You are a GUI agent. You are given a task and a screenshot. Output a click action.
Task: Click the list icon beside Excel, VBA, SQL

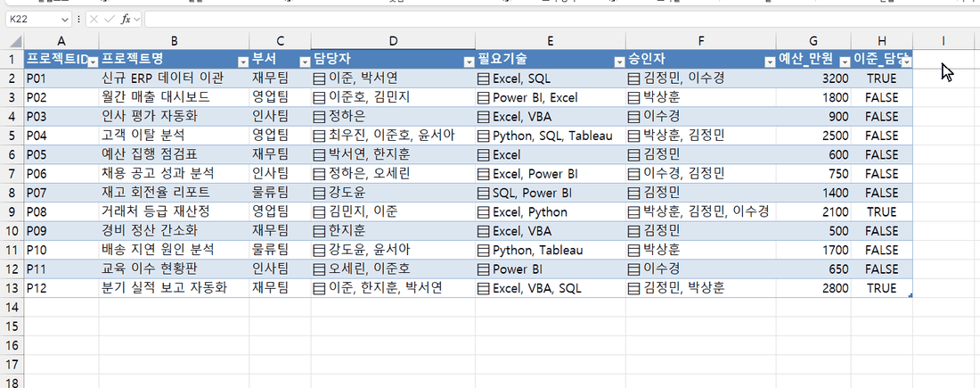pos(483,288)
